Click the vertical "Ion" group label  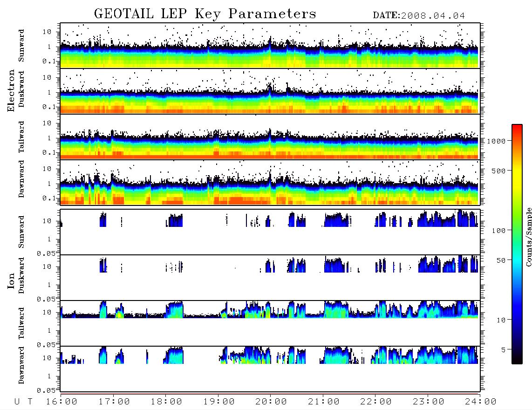coord(11,281)
